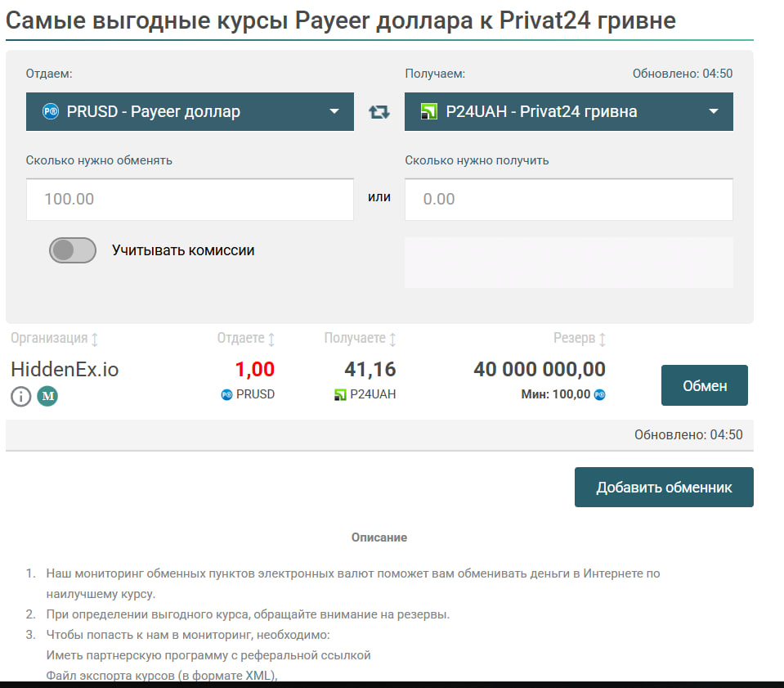Sort by Организация column arrows
The width and height of the screenshot is (784, 688).
[x=94, y=339]
